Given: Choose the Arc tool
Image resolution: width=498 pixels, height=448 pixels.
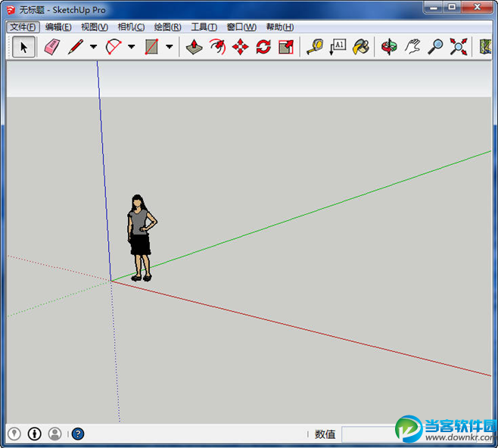Looking at the screenshot, I should point(114,47).
